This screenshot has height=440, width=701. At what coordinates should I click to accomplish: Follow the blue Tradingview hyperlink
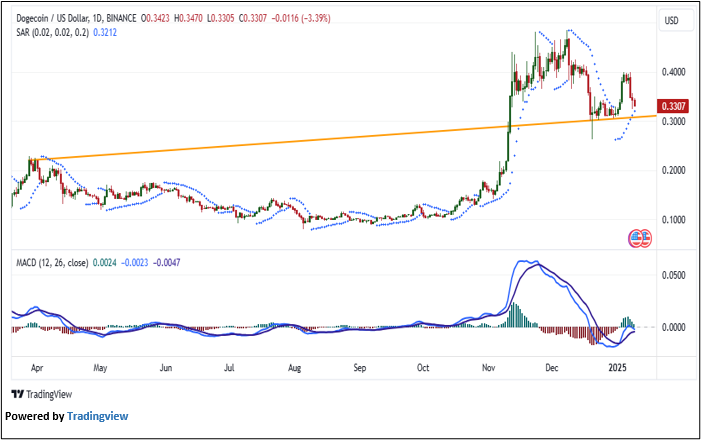click(x=97, y=416)
